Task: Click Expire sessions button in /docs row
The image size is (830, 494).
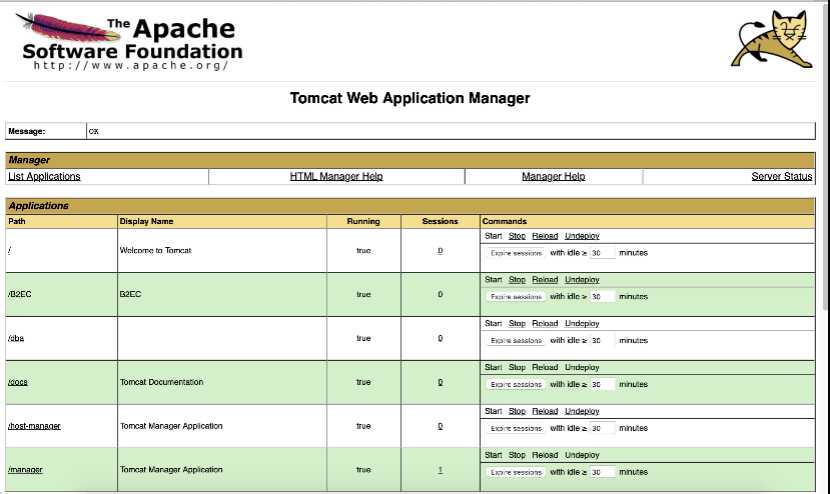Action: click(x=516, y=384)
